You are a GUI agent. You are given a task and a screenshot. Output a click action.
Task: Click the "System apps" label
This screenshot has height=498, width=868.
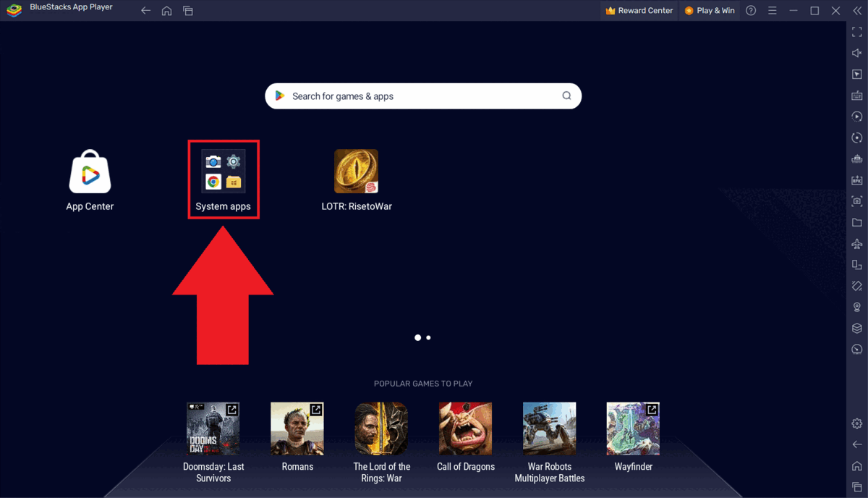click(x=223, y=206)
